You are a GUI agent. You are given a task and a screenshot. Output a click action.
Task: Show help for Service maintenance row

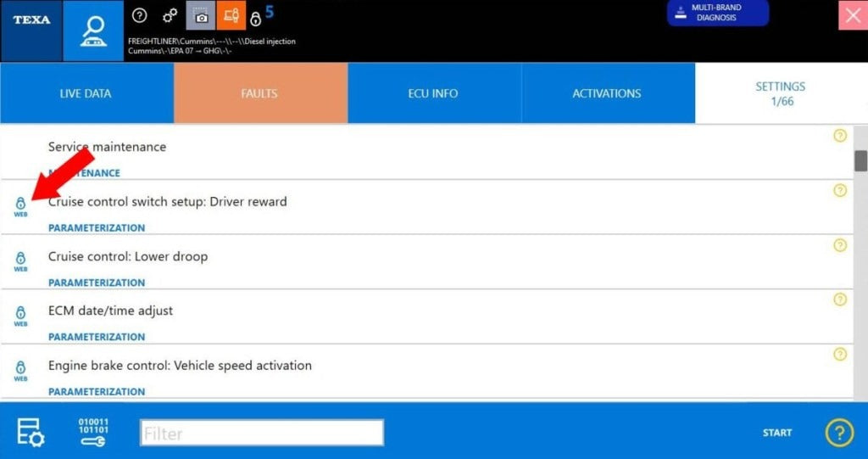point(840,136)
